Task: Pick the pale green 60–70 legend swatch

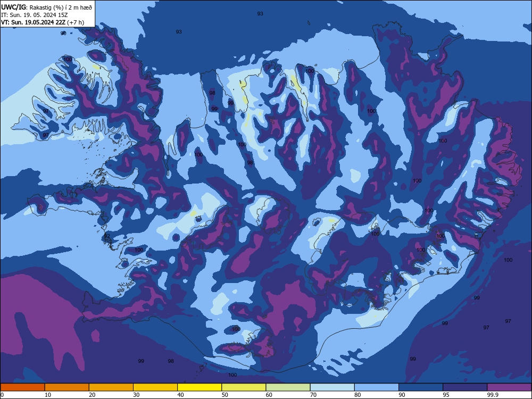Action: tap(288, 387)
